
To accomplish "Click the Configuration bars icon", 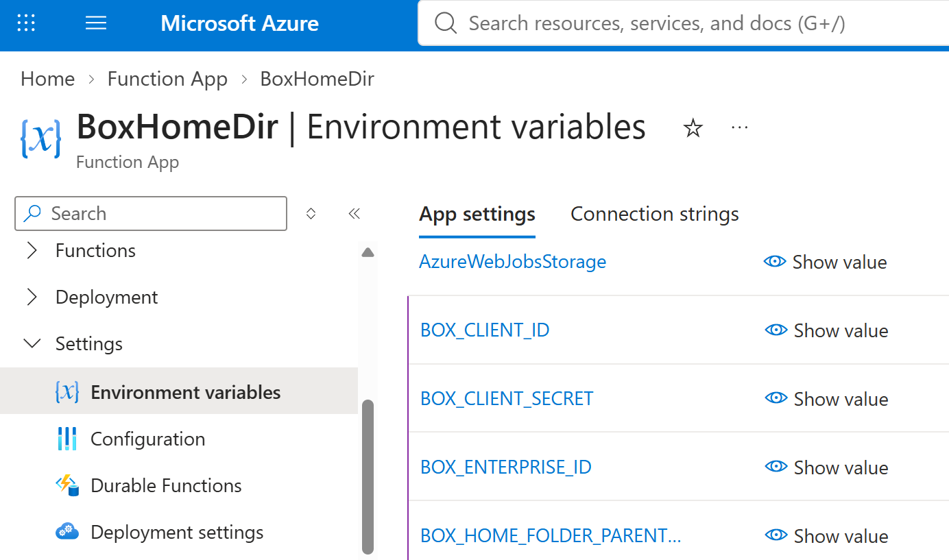I will click(67, 439).
